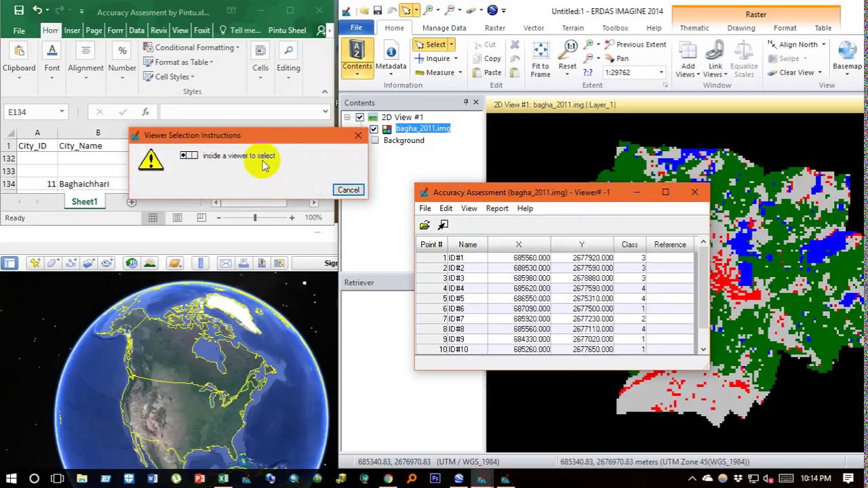This screenshot has width=868, height=488.
Task: Open Report menu in Accuracy Assessment
Action: click(497, 208)
